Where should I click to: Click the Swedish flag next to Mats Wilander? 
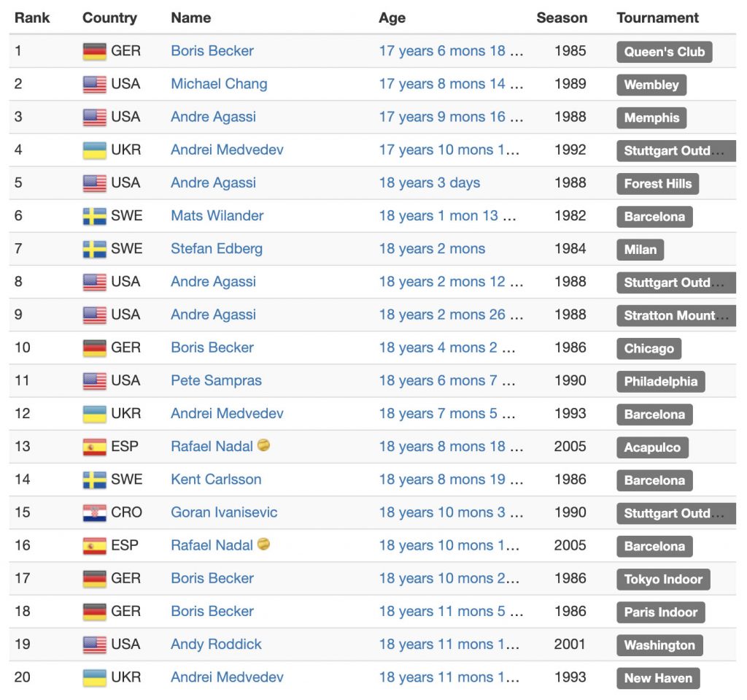pyautogui.click(x=94, y=215)
